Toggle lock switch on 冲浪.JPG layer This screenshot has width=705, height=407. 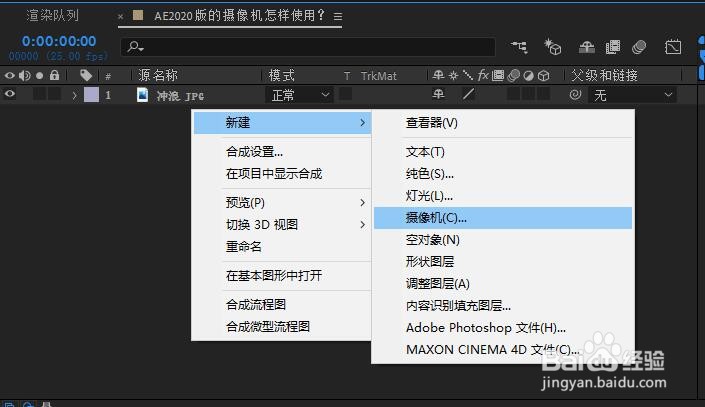pos(54,94)
